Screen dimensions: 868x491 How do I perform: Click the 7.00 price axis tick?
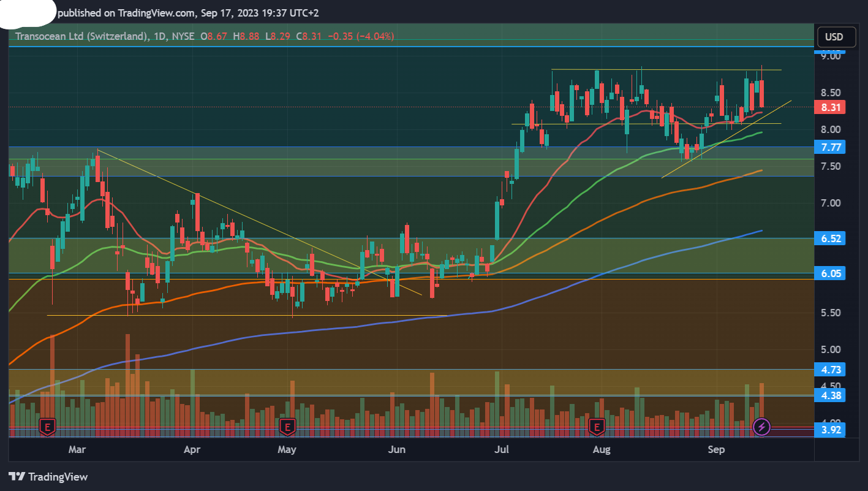point(831,203)
